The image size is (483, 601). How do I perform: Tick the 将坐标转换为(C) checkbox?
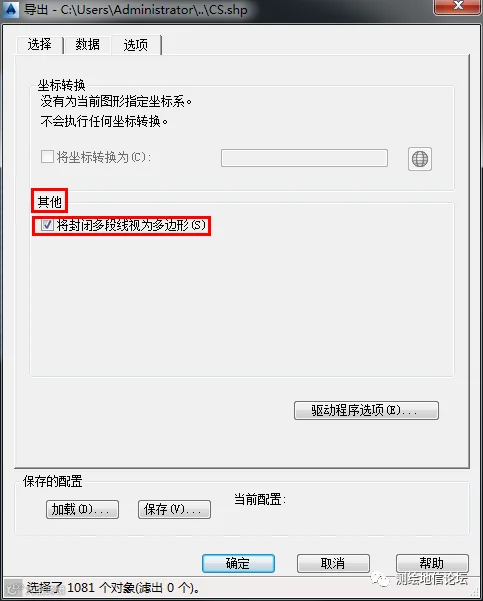point(47,156)
